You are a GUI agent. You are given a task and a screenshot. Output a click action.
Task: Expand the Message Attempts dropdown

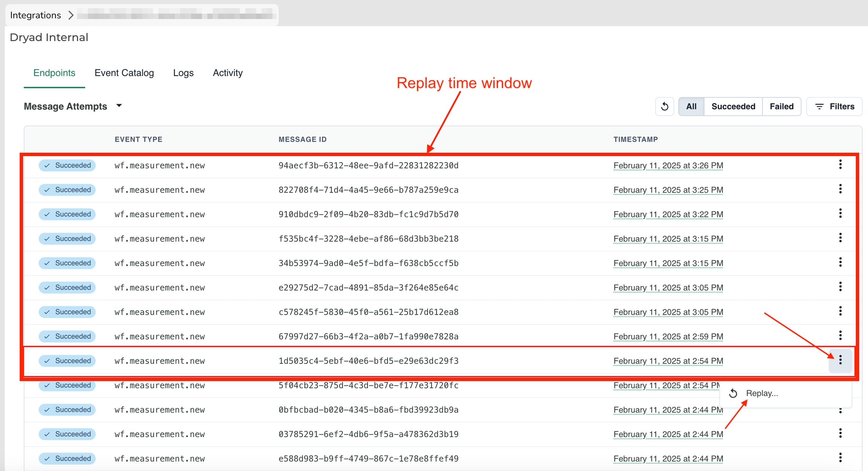coord(119,106)
